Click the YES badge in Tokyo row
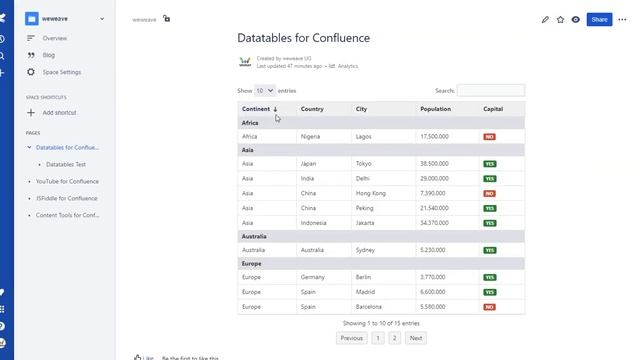 490,164
